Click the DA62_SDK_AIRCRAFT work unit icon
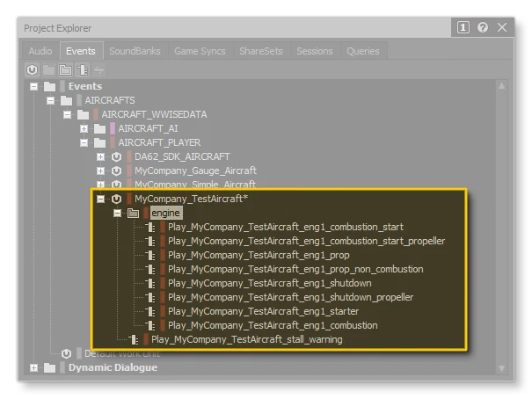 point(116,156)
